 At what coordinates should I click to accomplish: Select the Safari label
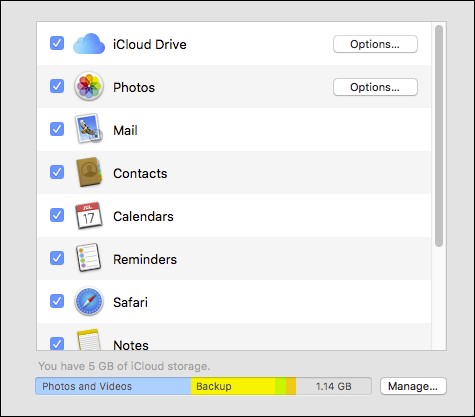coord(130,302)
